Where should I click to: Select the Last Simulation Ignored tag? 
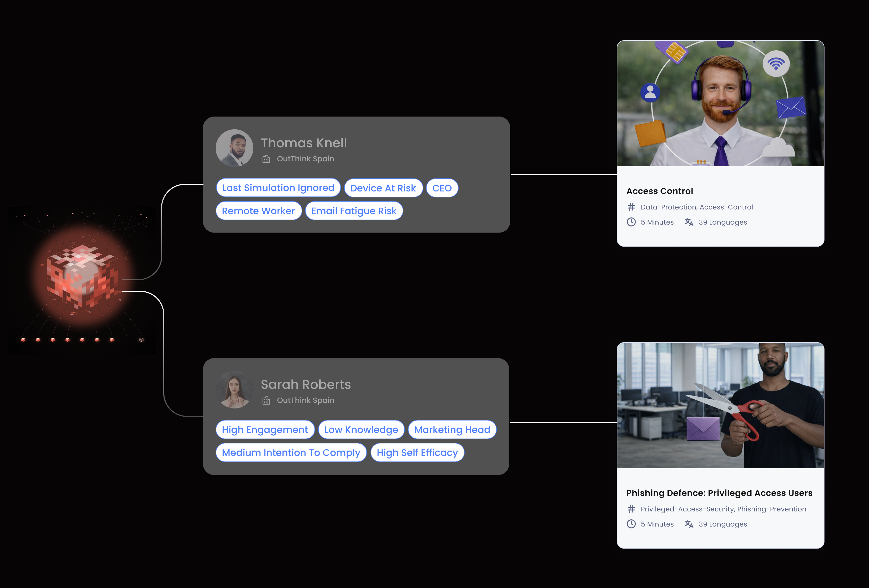click(278, 188)
